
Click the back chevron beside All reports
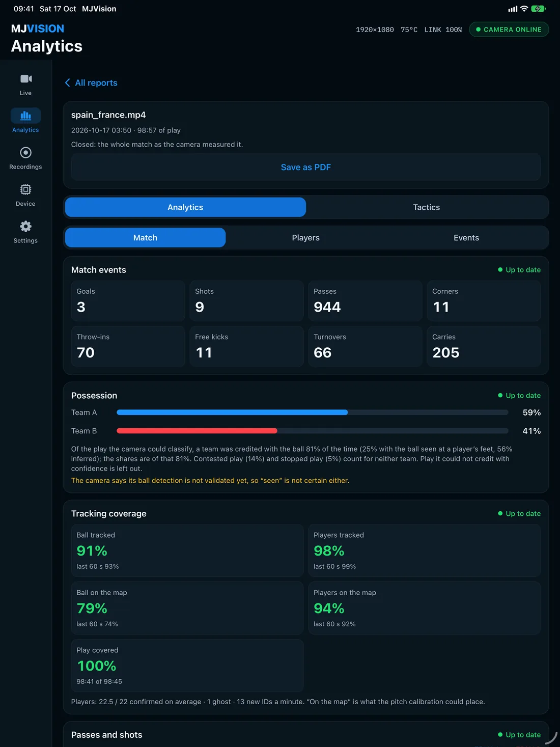point(67,82)
